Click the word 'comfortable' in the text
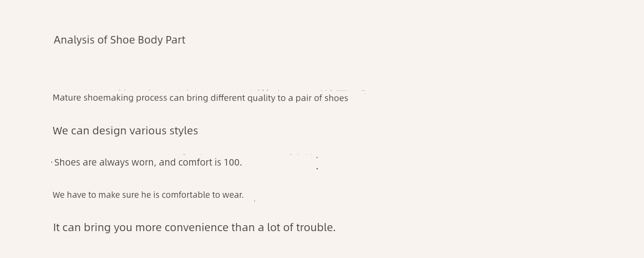Image resolution: width=644 pixels, height=258 pixels. click(x=186, y=195)
